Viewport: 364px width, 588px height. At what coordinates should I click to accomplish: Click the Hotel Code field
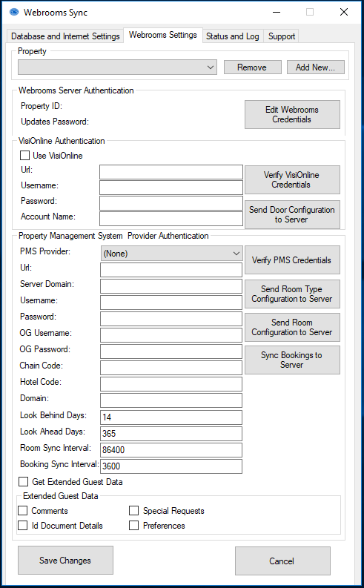pos(171,384)
